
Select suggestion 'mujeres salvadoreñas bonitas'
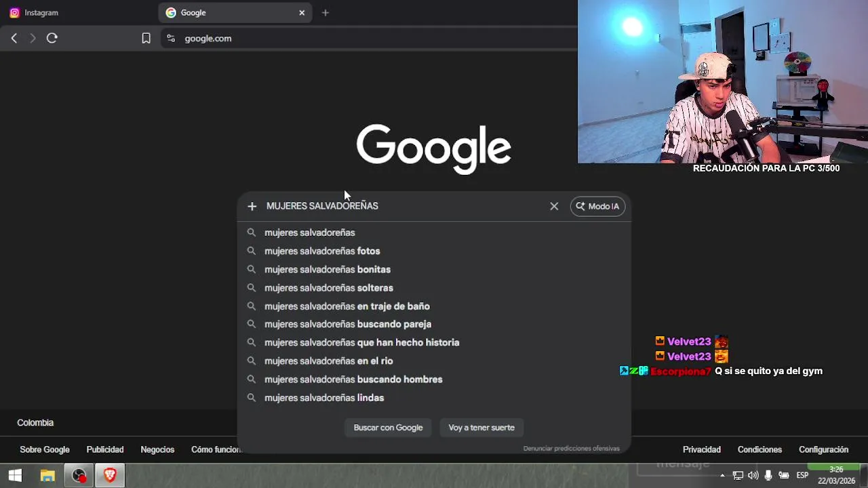click(x=434, y=269)
